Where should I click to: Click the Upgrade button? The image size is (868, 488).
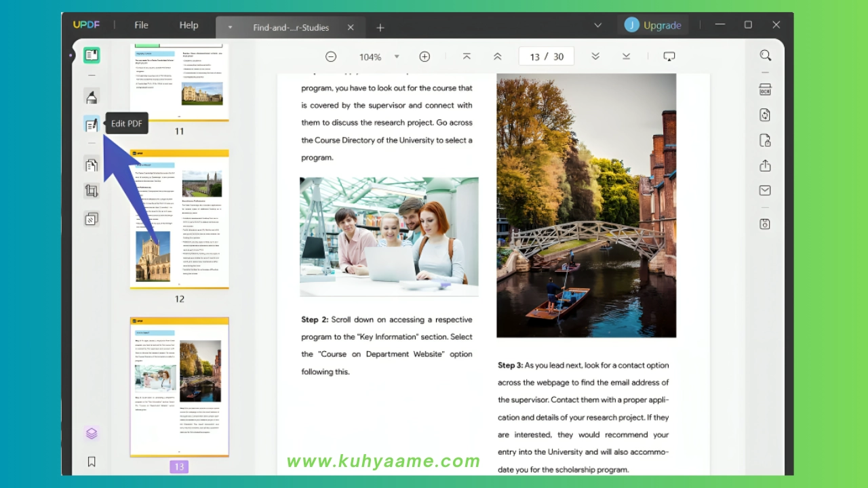[x=662, y=25]
